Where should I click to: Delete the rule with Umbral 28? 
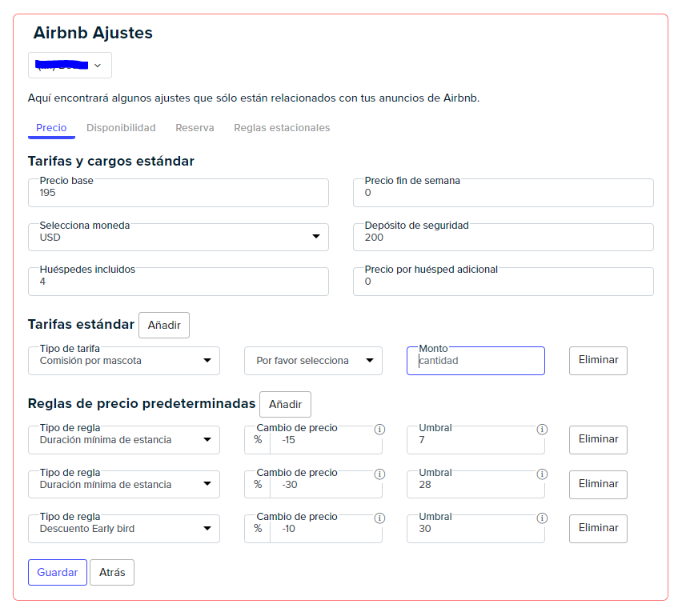(598, 485)
